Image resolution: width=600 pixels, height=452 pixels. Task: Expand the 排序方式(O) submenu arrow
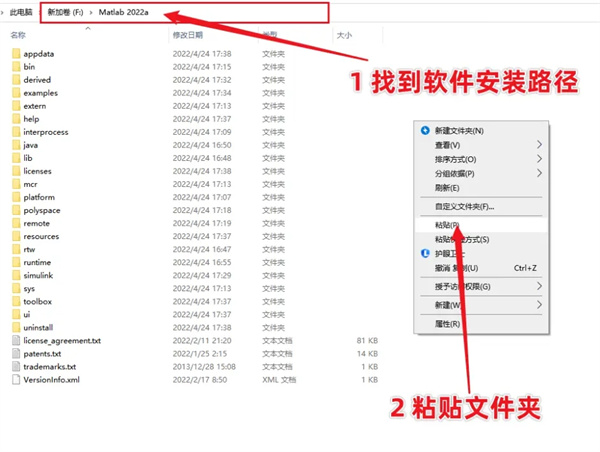(539, 159)
